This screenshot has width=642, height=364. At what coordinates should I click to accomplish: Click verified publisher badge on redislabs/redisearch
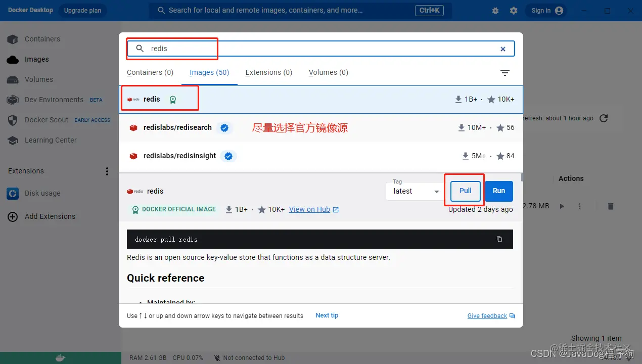(224, 128)
